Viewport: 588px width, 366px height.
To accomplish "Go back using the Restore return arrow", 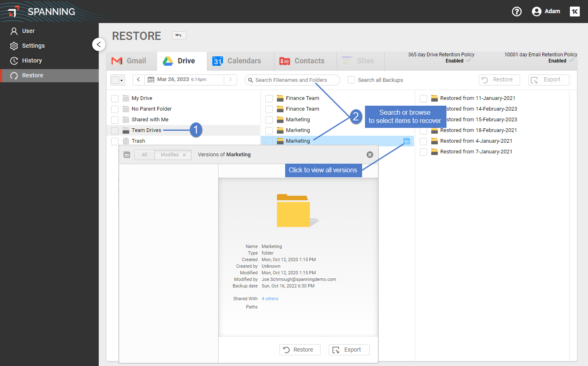I will [179, 35].
